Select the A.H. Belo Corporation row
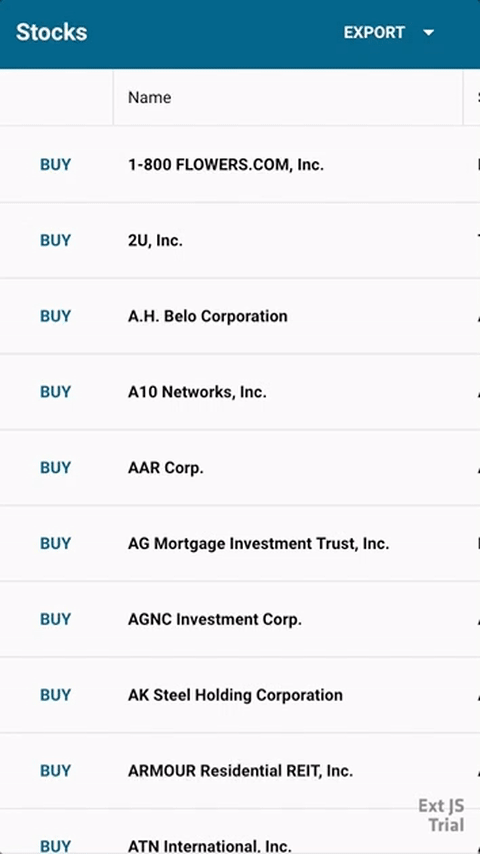This screenshot has width=480, height=854. pyautogui.click(x=240, y=316)
